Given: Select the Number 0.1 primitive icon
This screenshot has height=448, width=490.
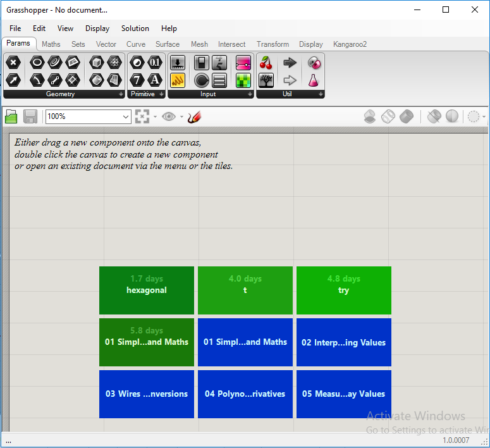Looking at the screenshot, I should click(155, 63).
